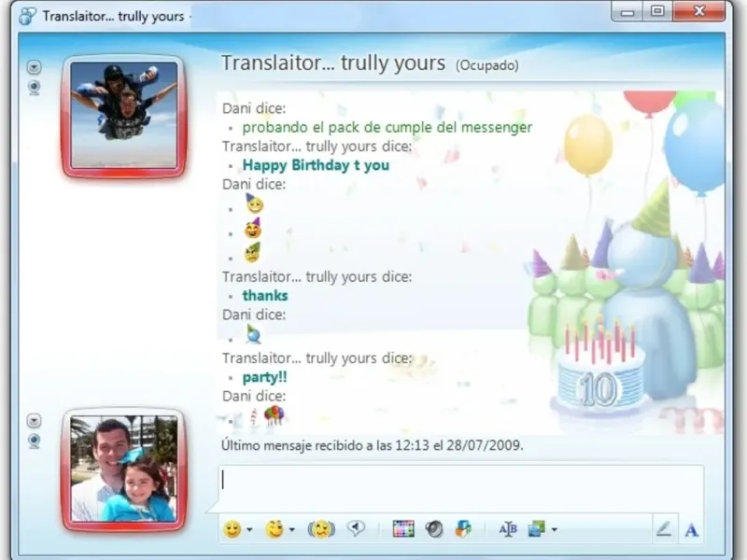The height and width of the screenshot is (560, 747).
Task: Click the 'thanks' message
Action: [x=265, y=296]
